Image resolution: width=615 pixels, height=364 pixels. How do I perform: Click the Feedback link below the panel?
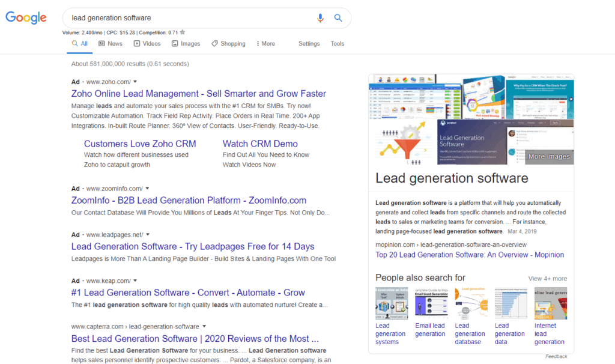556,356
